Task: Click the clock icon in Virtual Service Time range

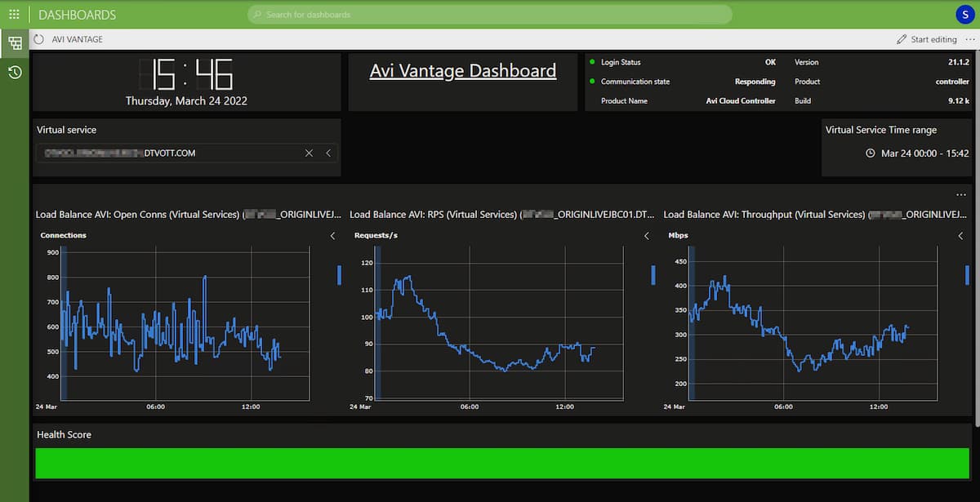Action: tap(871, 153)
